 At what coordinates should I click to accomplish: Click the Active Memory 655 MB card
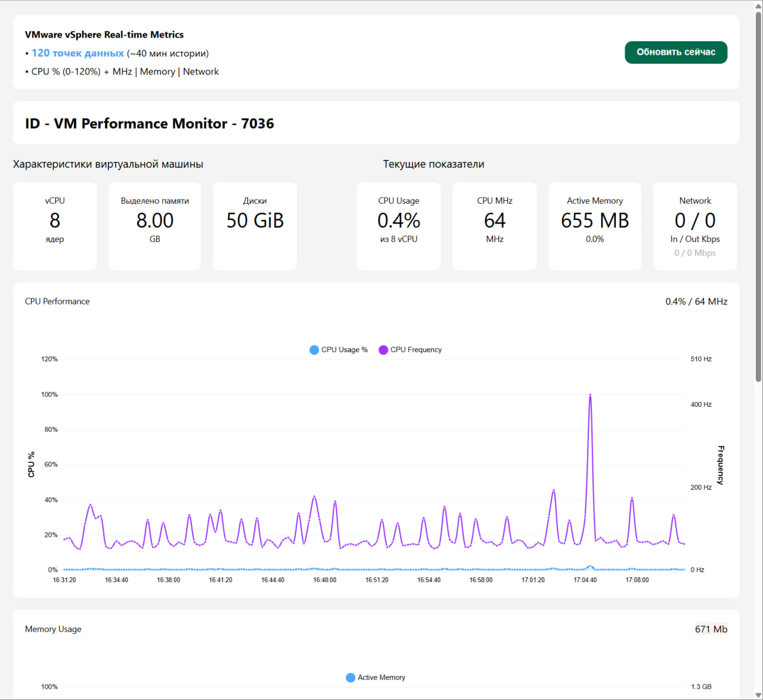pos(595,226)
